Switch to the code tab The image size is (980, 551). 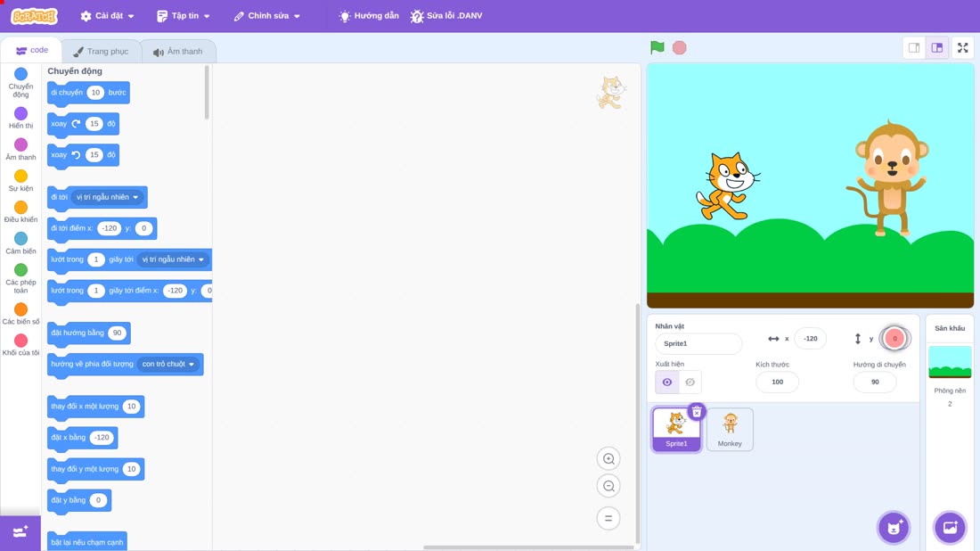pyautogui.click(x=31, y=50)
